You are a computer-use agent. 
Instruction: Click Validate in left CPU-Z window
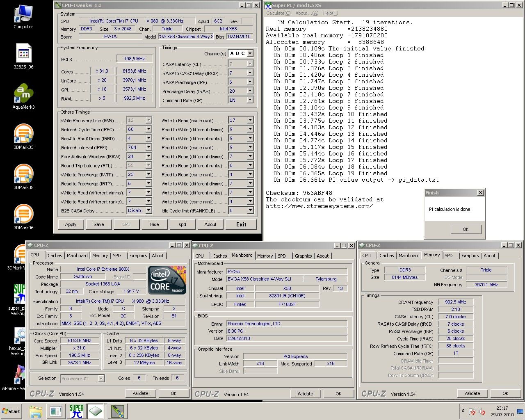140,393
